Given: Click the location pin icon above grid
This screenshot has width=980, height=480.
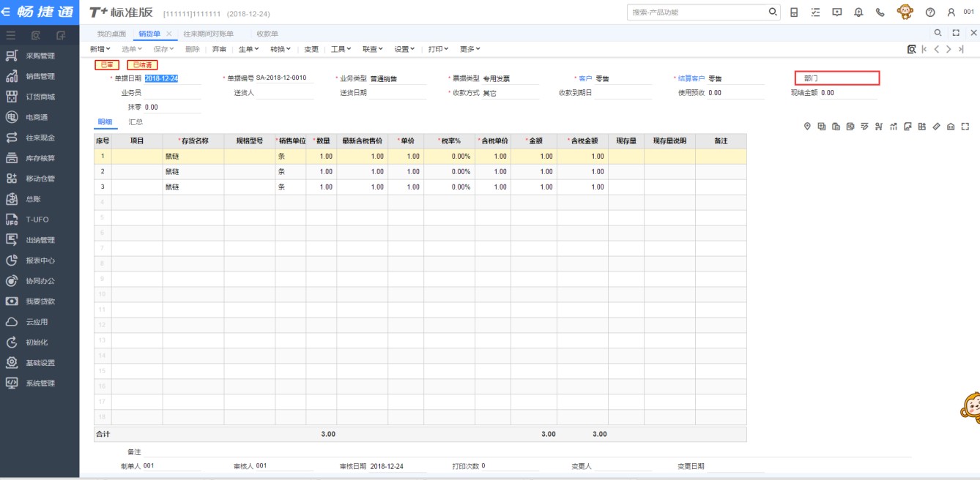Looking at the screenshot, I should 807,127.
